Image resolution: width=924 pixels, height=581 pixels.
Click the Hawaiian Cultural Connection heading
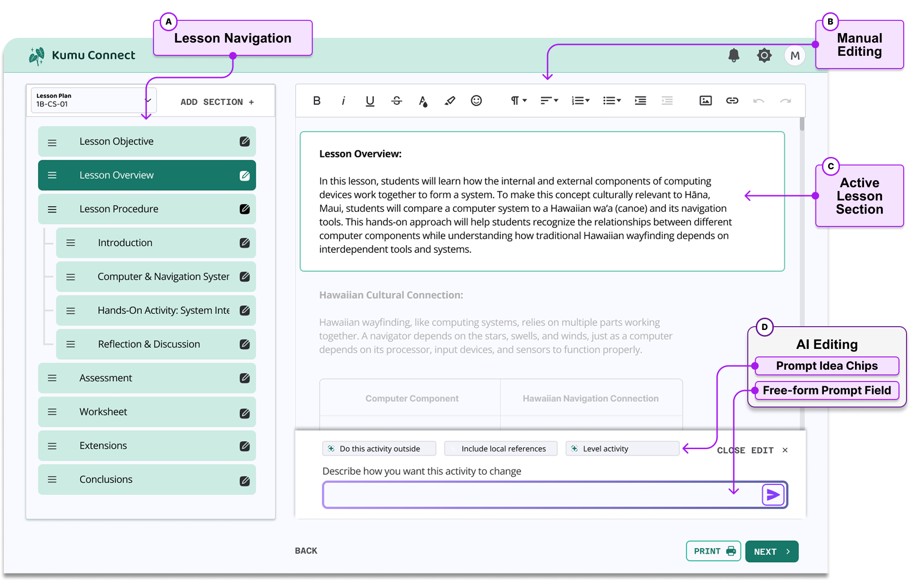coord(391,295)
